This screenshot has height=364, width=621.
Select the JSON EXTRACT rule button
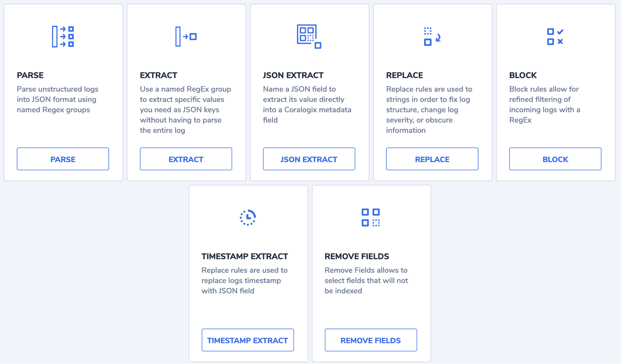[x=309, y=159]
